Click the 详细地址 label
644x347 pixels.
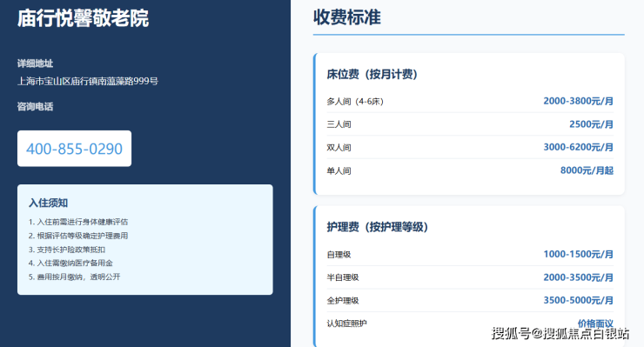click(x=36, y=63)
